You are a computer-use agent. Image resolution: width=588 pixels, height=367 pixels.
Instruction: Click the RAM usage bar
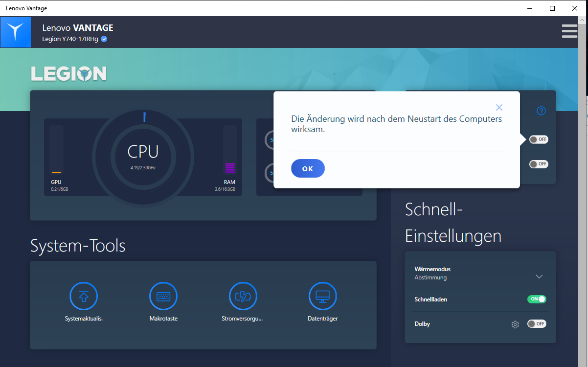pyautogui.click(x=230, y=150)
